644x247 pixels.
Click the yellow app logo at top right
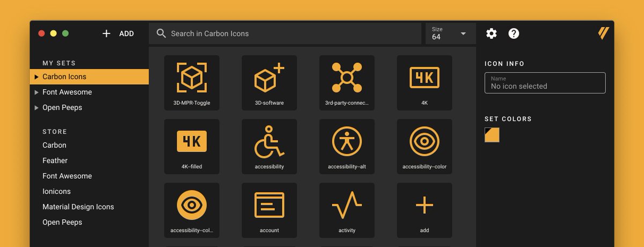point(603,33)
